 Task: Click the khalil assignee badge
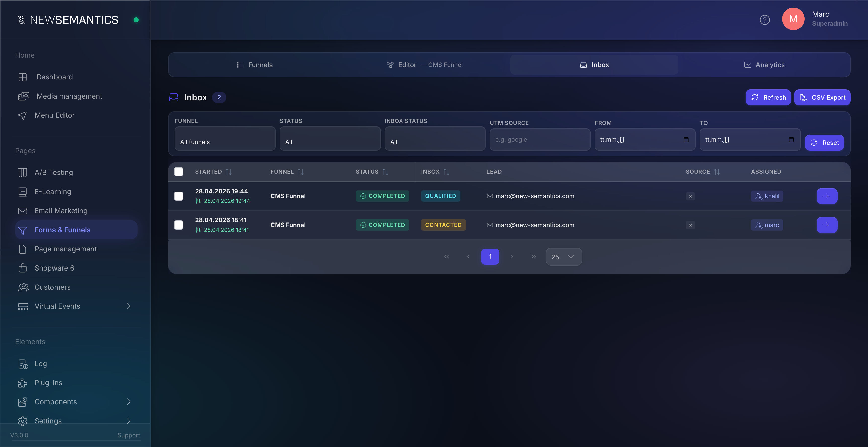coord(767,196)
